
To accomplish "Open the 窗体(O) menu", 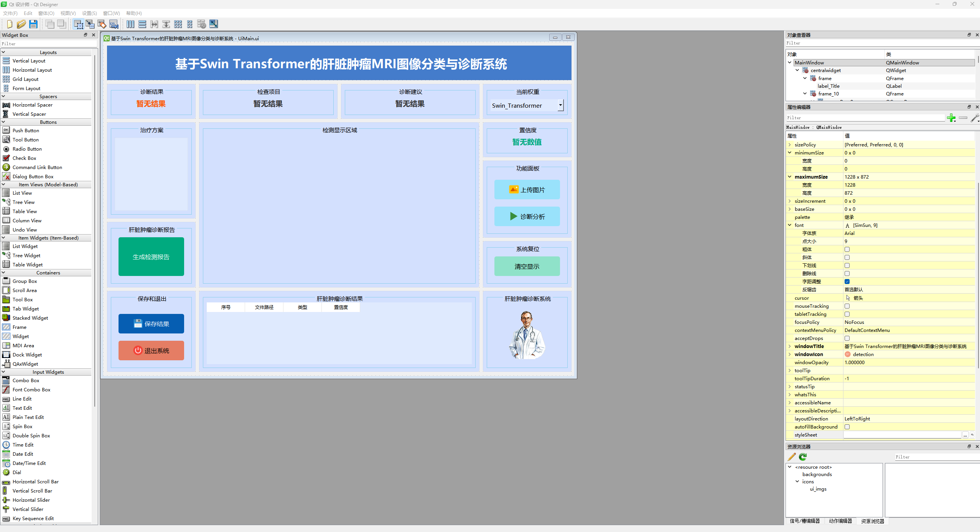I will (46, 13).
